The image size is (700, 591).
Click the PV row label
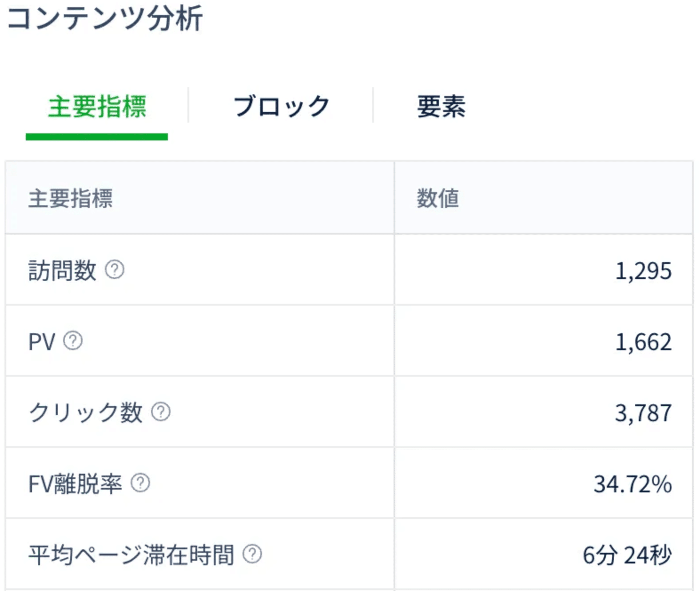42,342
